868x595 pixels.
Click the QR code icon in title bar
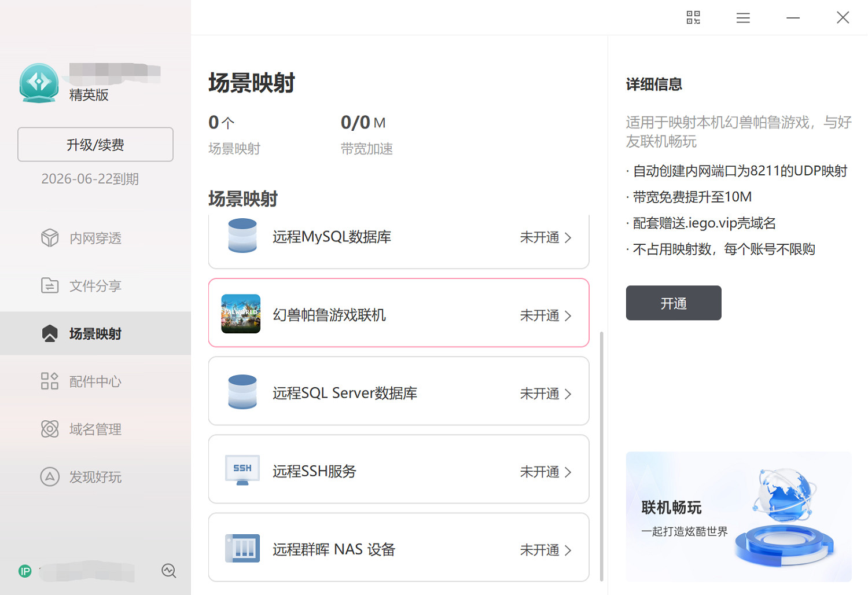[x=693, y=17]
